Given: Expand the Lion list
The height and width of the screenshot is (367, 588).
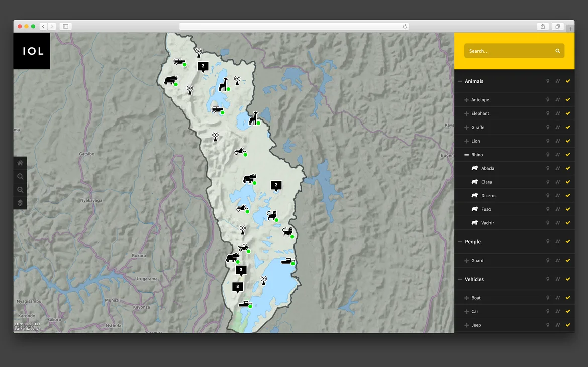Looking at the screenshot, I should (x=466, y=141).
